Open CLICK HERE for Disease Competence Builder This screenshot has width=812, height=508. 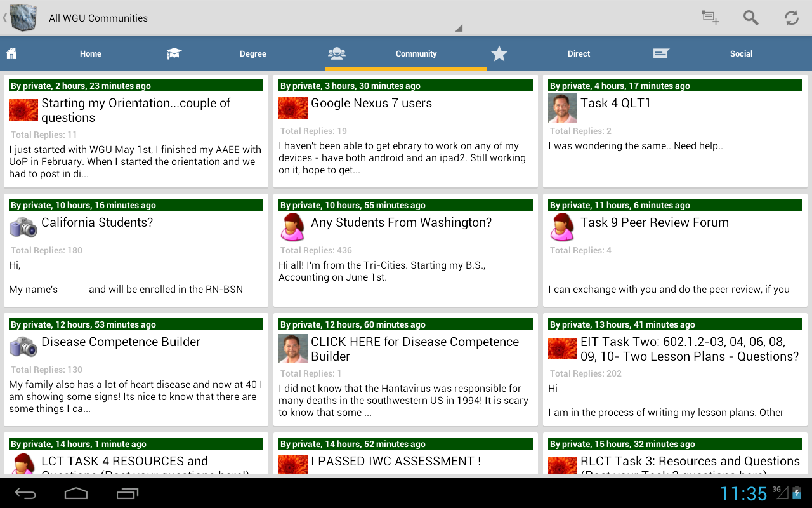(x=415, y=349)
